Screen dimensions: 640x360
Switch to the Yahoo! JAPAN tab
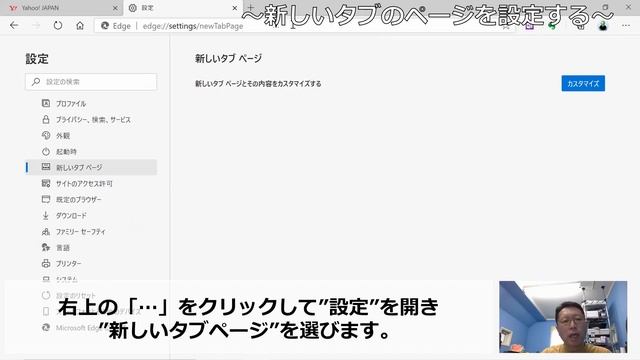tap(61, 8)
